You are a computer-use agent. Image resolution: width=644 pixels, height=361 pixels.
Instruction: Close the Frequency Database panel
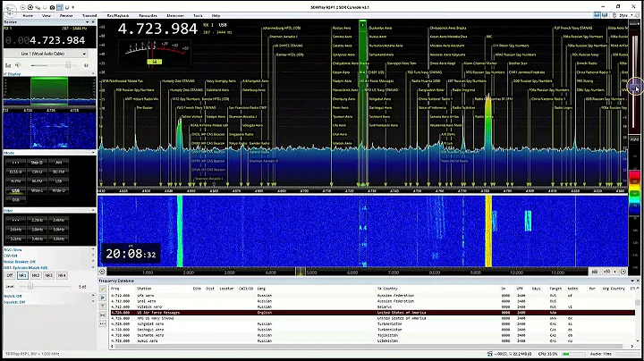pyautogui.click(x=638, y=281)
